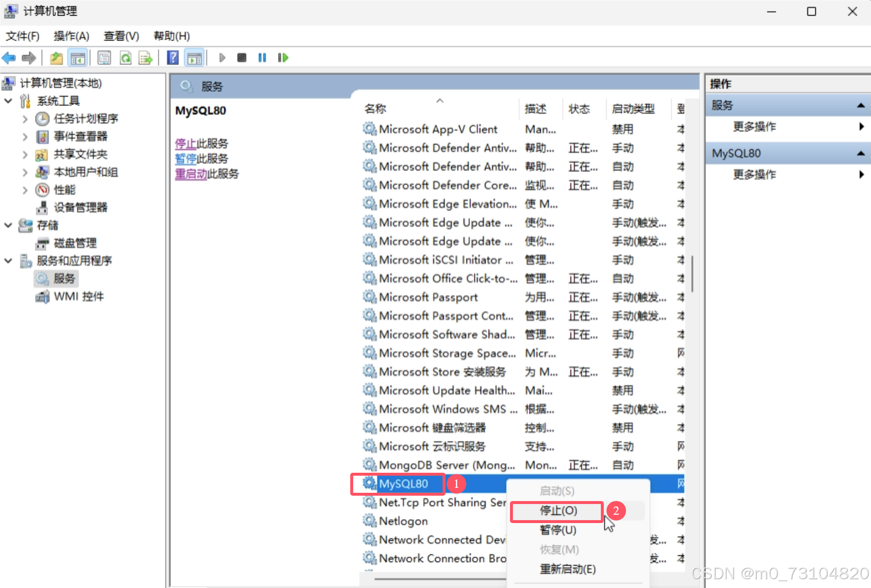Select the Microsoft Update Health service
This screenshot has width=871, height=588.
pos(523,391)
